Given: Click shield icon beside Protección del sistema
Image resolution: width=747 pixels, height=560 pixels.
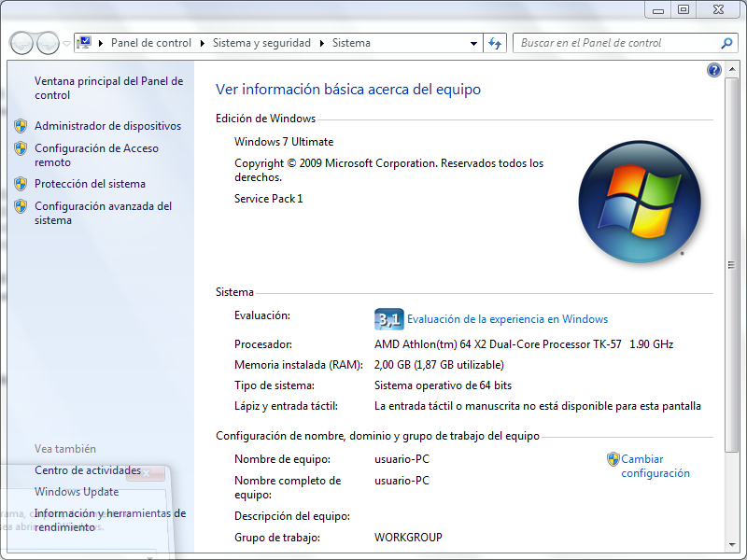Looking at the screenshot, I should point(21,184).
